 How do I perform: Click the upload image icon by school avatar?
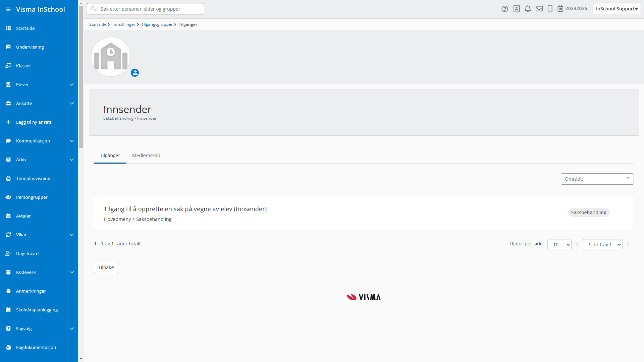click(x=135, y=73)
